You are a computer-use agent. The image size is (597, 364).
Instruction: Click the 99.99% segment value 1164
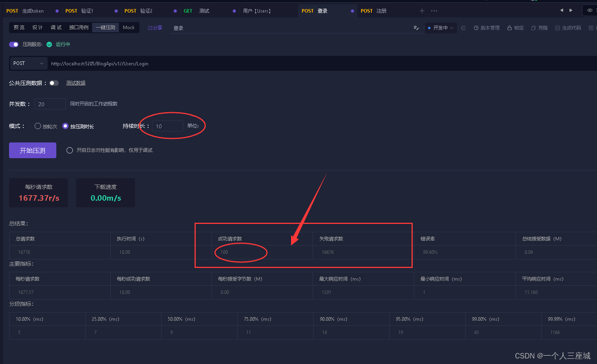pyautogui.click(x=555, y=333)
